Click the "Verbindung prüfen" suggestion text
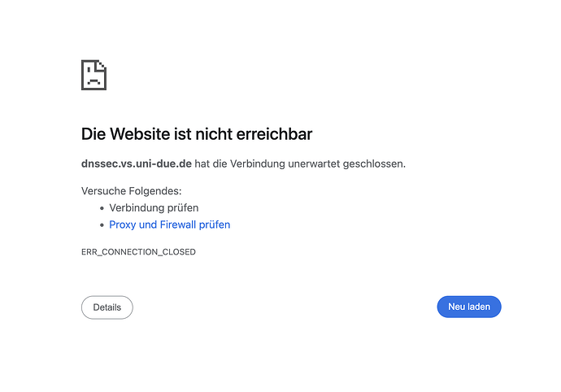 pyautogui.click(x=154, y=208)
